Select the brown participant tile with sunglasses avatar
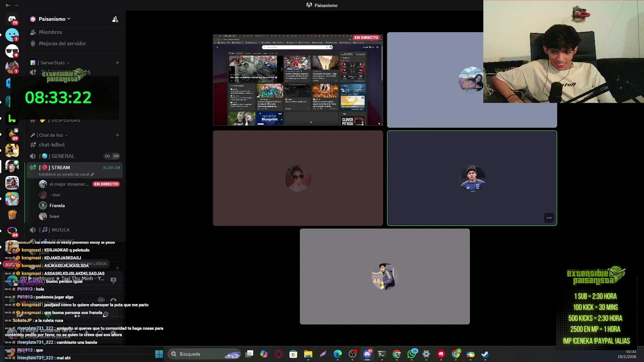The height and width of the screenshot is (362, 644). [x=298, y=178]
